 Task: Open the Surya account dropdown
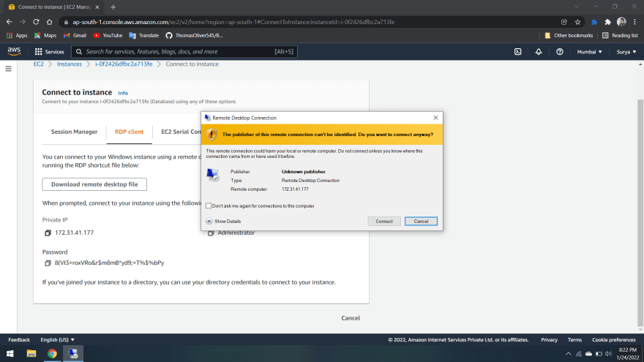pyautogui.click(x=626, y=52)
